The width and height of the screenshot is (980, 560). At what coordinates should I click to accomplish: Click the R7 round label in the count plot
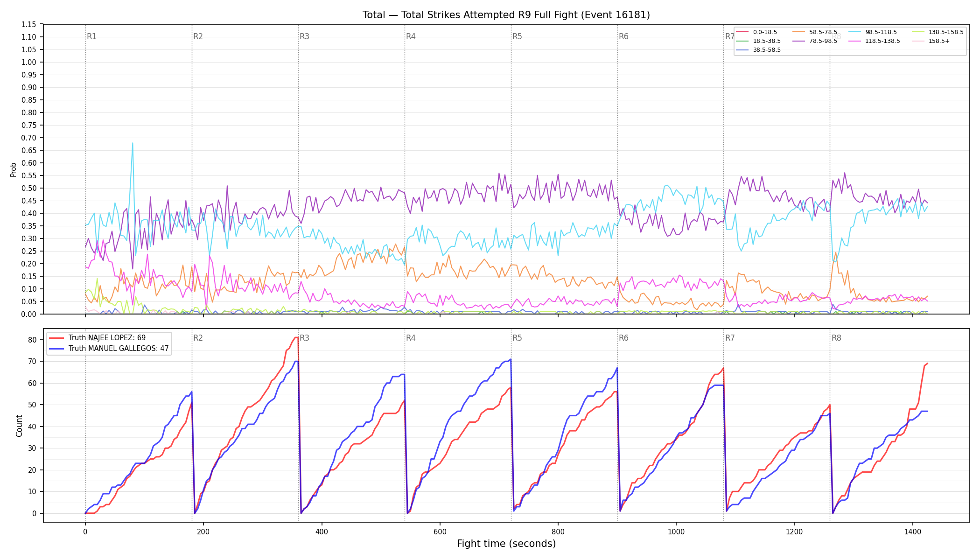click(730, 338)
